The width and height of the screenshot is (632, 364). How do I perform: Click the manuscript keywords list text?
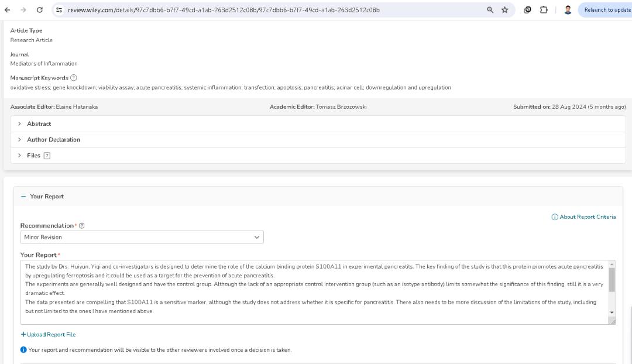[231, 87]
